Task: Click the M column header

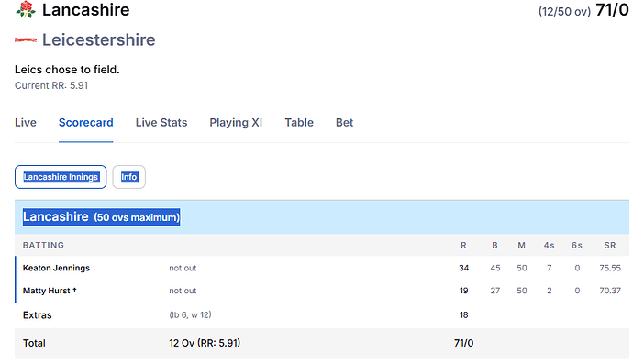Action: [522, 246]
